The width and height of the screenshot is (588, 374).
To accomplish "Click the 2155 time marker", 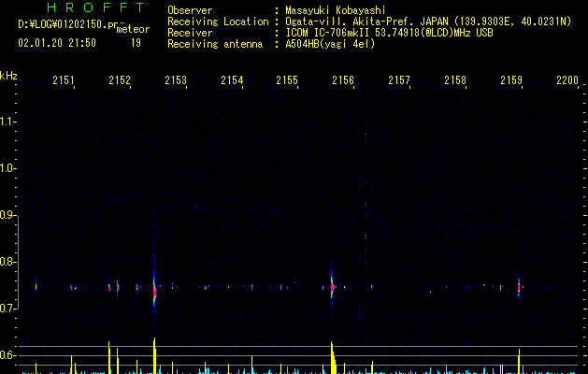I will coord(287,80).
